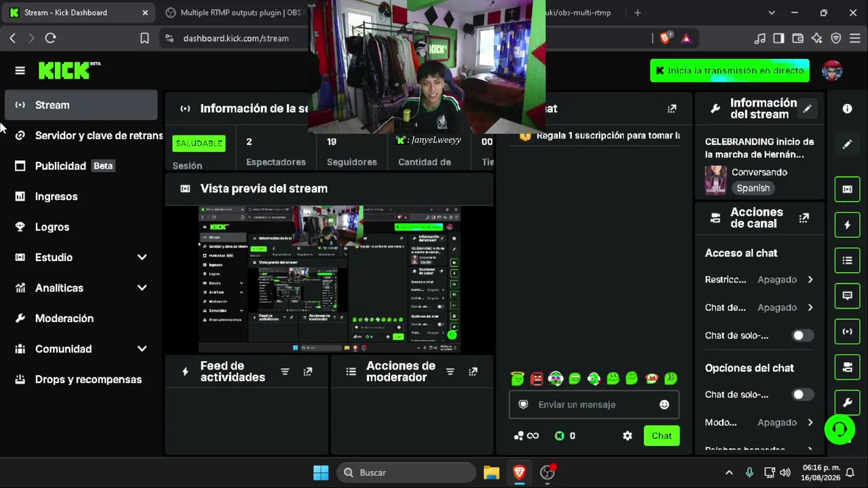Open the browser tab search dropdown arrow
The image size is (868, 488).
click(772, 12)
